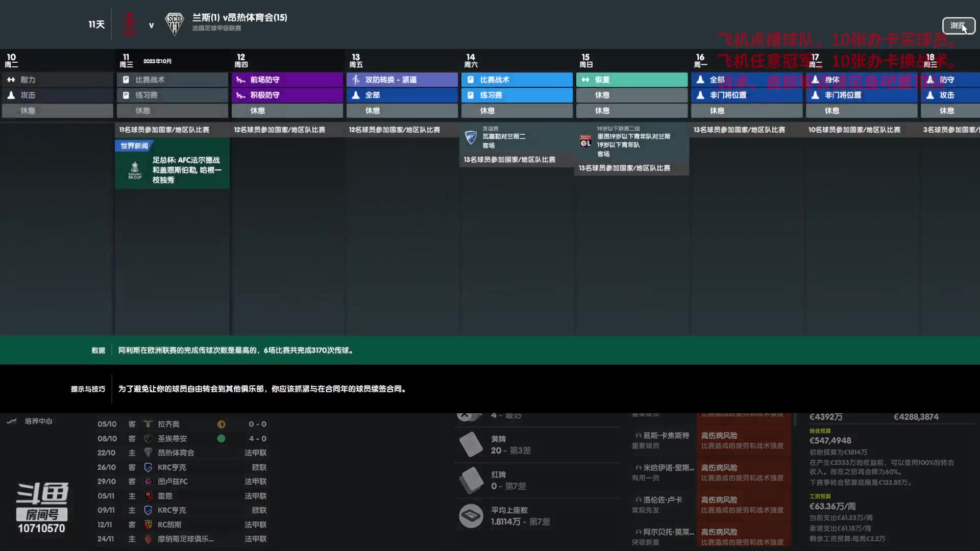
Task: Open the 26/10 KRC亨克 fixture
Action: (182, 467)
